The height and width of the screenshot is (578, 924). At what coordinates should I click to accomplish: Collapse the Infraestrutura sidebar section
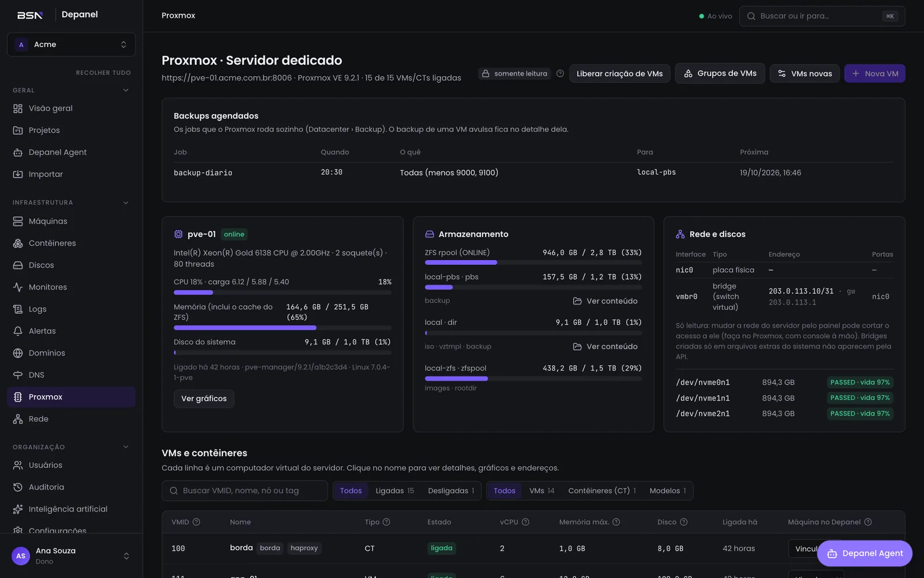pos(71,202)
